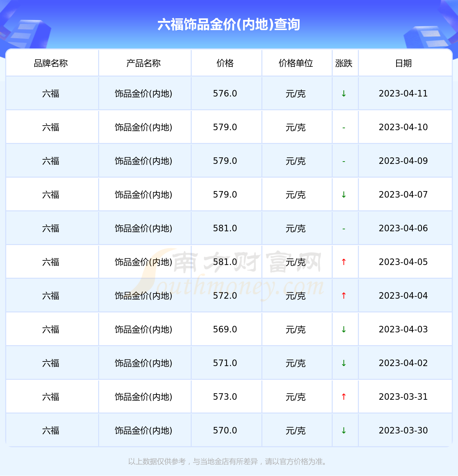The image size is (458, 476).
Task: Click the 涨跌 column header
Action: point(344,63)
